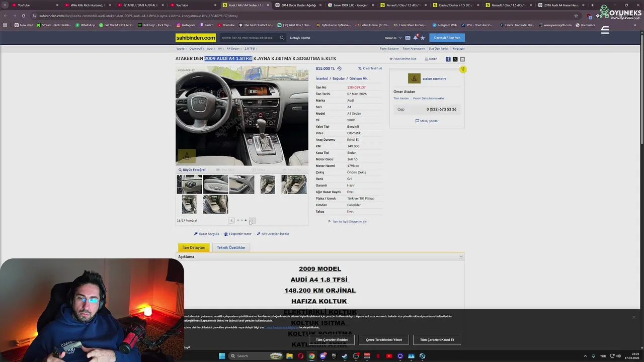
Task: Click Ekspertiz Yaptır link
Action: coord(238,234)
